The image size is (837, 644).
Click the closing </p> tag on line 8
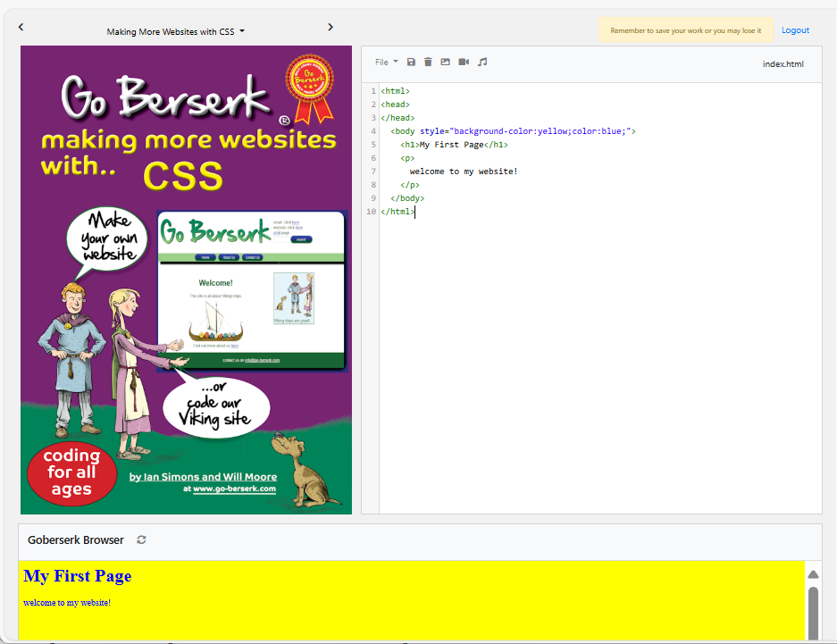tap(410, 185)
